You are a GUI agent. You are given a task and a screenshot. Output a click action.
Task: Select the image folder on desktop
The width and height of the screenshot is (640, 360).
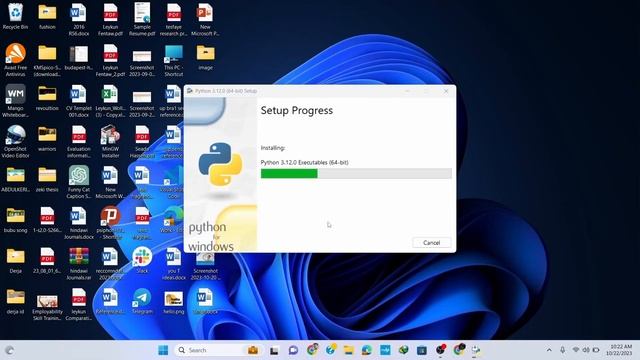click(205, 57)
